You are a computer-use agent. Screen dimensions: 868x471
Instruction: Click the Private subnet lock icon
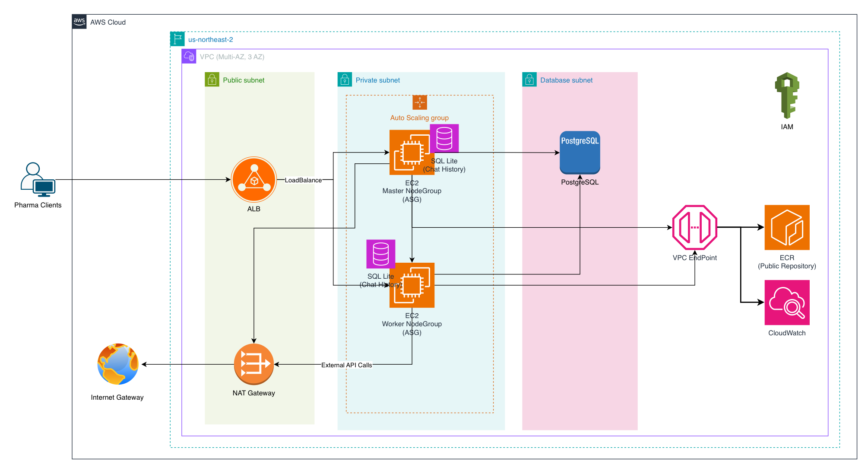click(345, 80)
